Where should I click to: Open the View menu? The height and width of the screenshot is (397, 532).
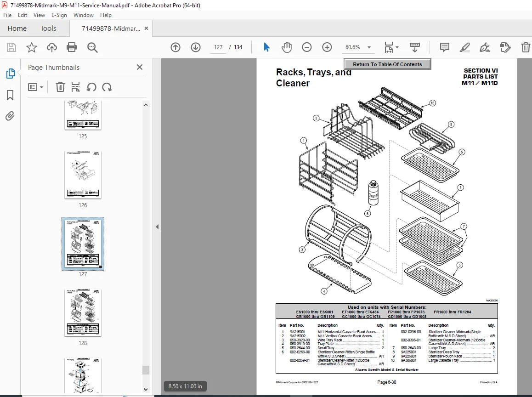coord(39,15)
